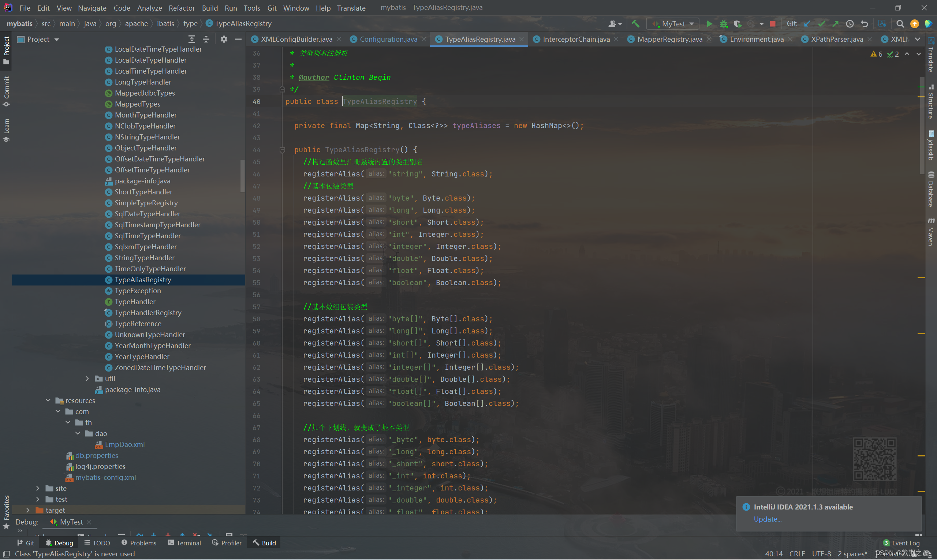Click the Project panel vertical scrollbar
The width and height of the screenshot is (937, 560).
coord(242,176)
